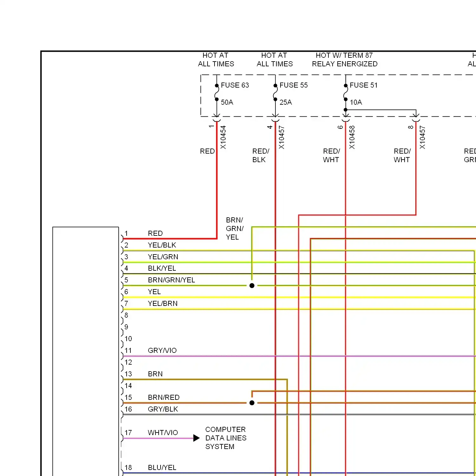The image size is (476, 476).
Task: Click pin 4 BLK/YEL label
Action: tap(162, 268)
